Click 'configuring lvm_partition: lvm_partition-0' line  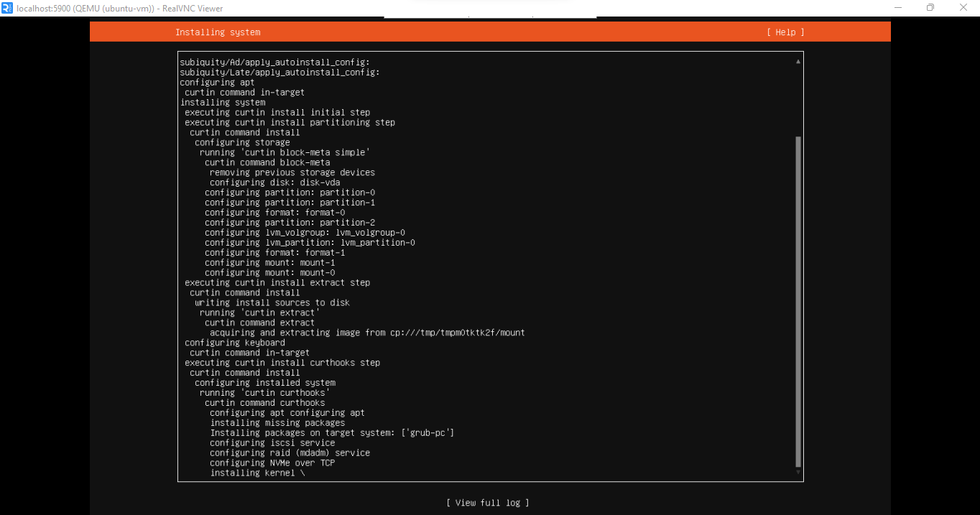(x=310, y=243)
